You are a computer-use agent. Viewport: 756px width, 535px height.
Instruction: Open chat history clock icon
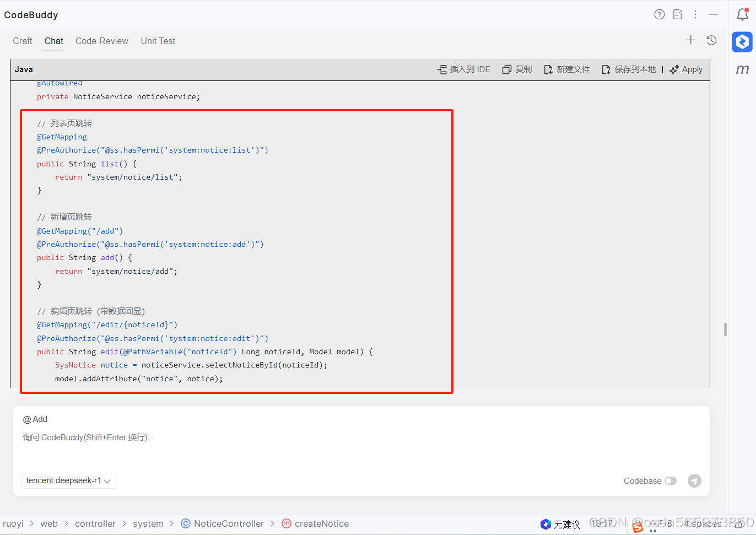(711, 40)
